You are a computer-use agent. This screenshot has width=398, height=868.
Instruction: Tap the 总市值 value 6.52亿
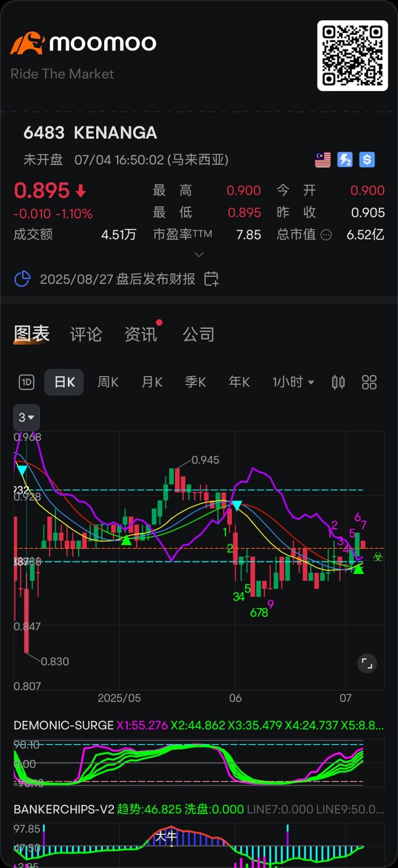[x=365, y=235]
